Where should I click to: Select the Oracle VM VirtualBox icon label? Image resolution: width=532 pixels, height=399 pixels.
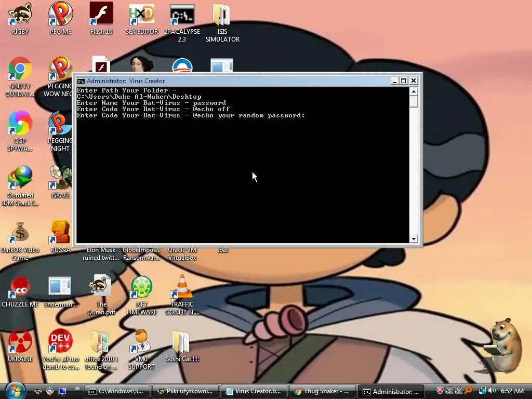[182, 254]
